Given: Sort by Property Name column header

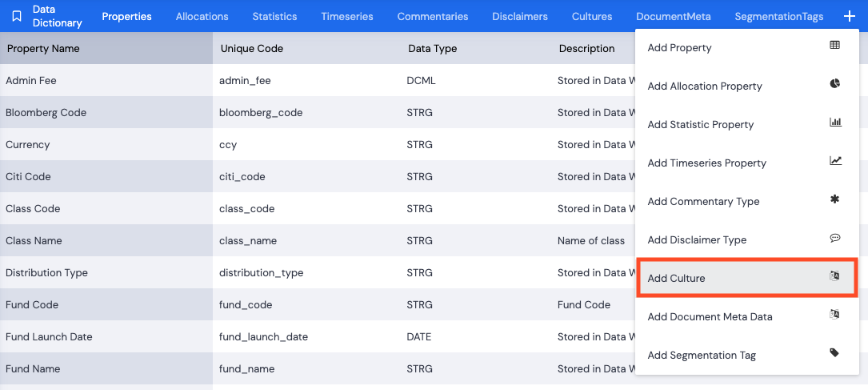Looking at the screenshot, I should [43, 48].
